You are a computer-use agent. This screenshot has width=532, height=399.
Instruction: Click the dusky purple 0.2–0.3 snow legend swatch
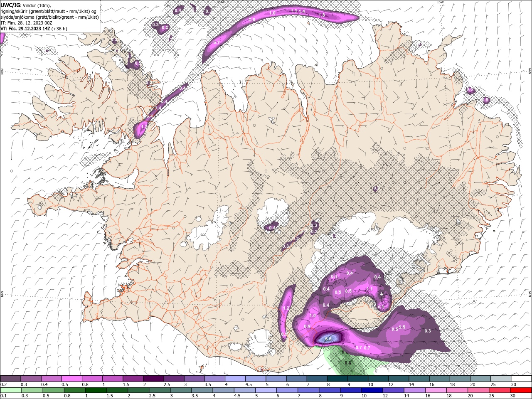tap(10, 378)
